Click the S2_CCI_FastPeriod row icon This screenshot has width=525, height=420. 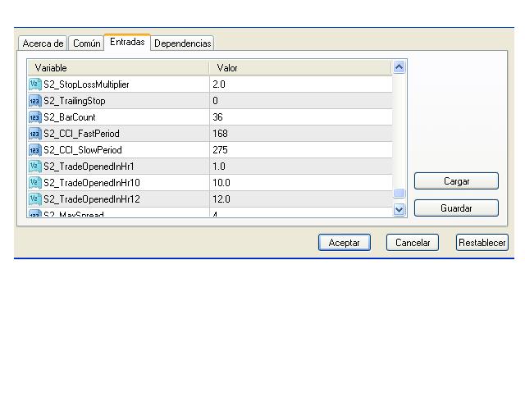coord(34,134)
